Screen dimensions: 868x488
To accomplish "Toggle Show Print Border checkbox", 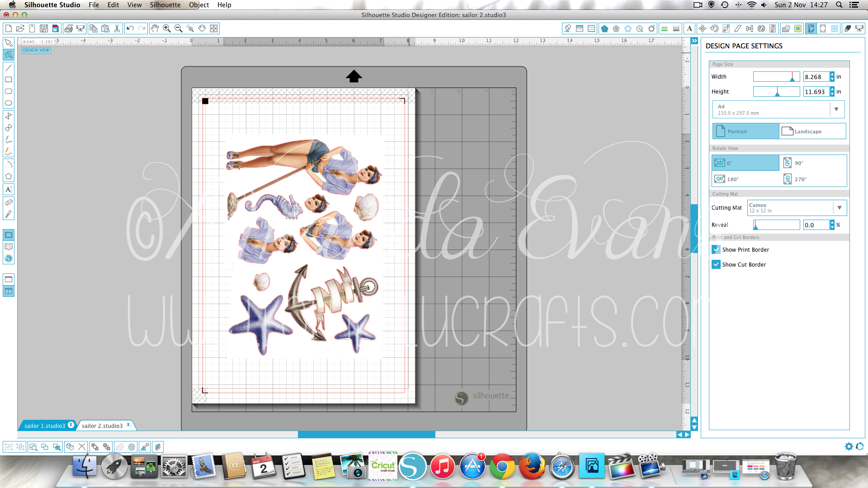I will (x=716, y=249).
